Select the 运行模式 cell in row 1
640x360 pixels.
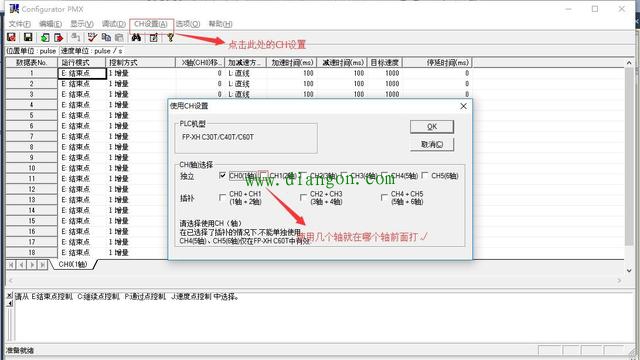coord(82,73)
